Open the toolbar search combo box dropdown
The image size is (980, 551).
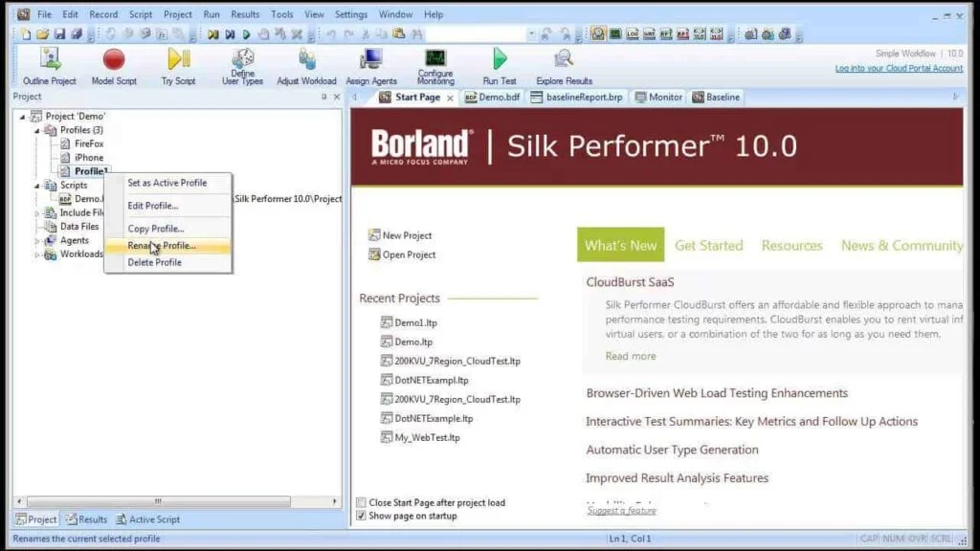pyautogui.click(x=531, y=34)
